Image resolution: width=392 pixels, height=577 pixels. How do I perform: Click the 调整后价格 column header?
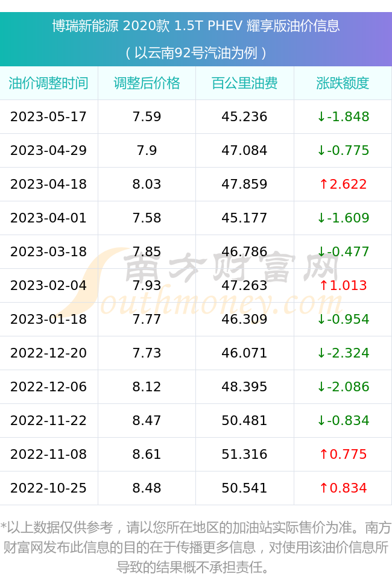tap(147, 83)
